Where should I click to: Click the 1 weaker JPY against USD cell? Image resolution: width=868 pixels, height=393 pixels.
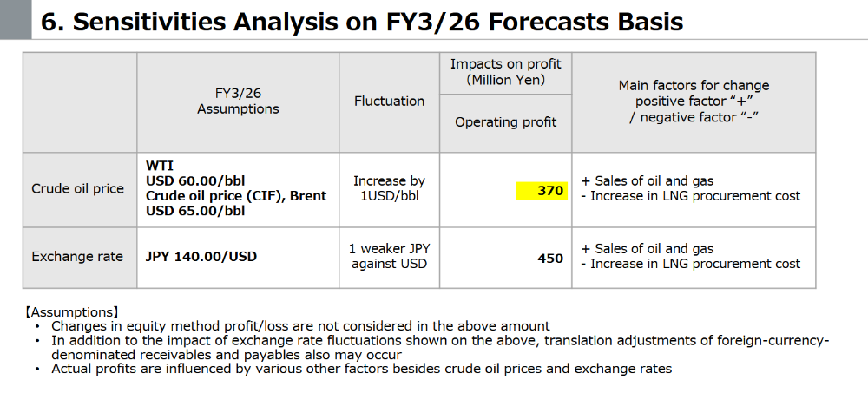tap(389, 256)
